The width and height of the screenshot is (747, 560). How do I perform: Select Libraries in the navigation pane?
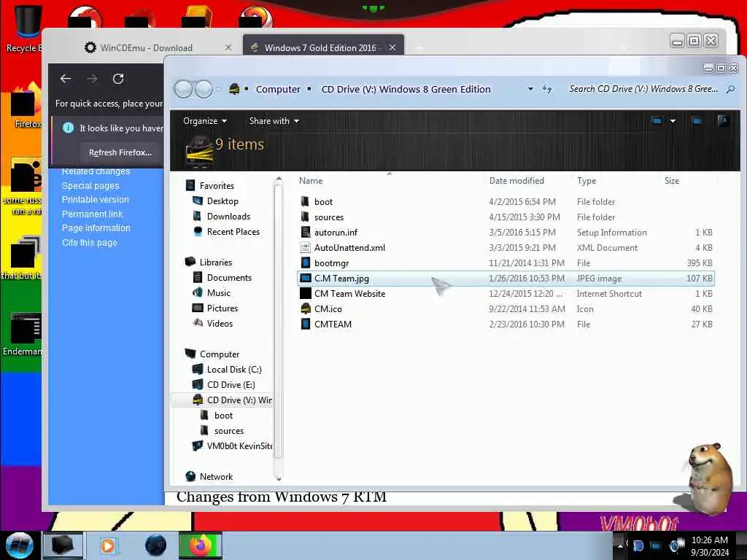[216, 262]
